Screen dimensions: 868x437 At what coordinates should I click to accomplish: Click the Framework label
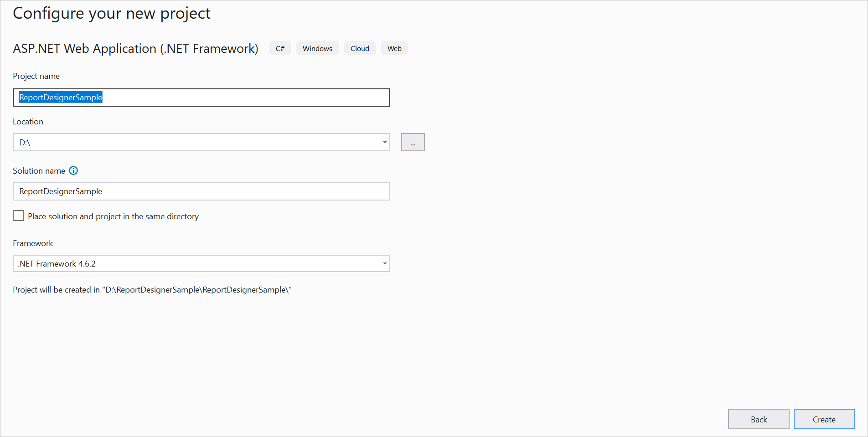(33, 243)
